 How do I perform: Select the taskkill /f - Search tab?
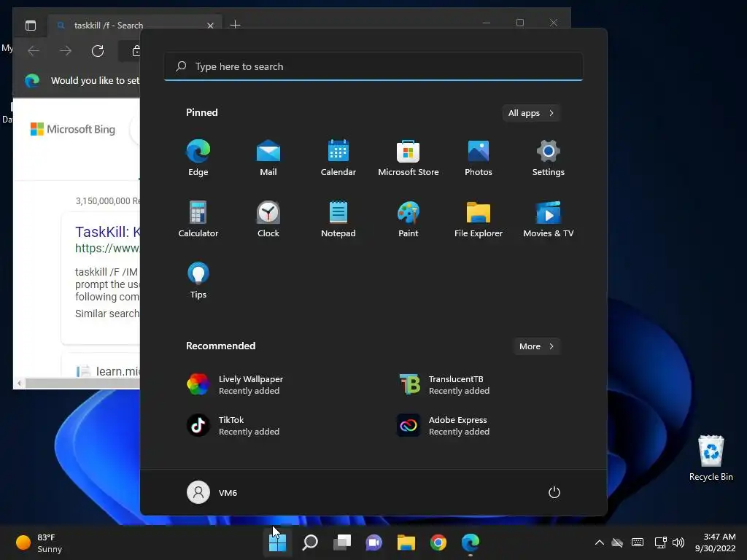tap(134, 26)
